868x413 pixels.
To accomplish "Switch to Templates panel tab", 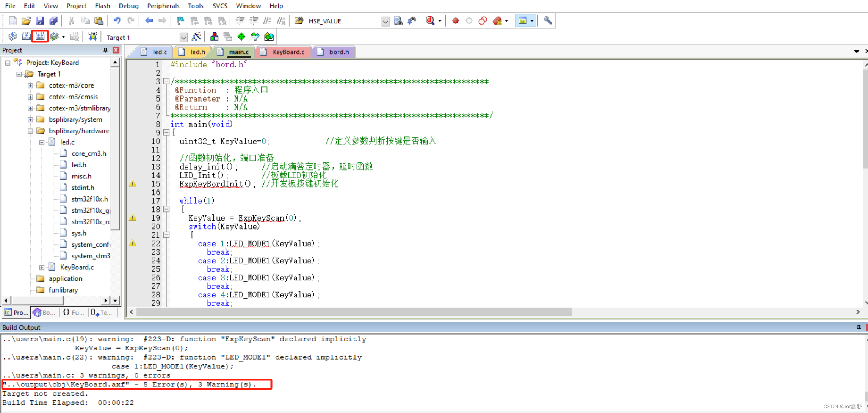I will coord(102,313).
